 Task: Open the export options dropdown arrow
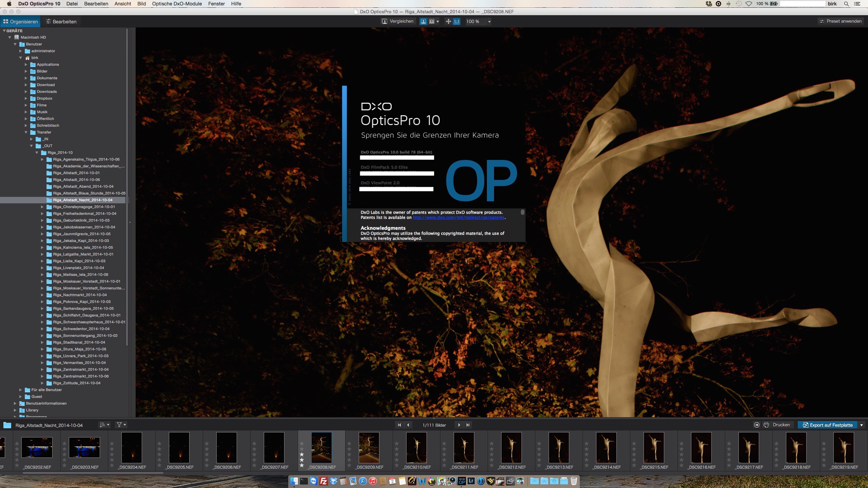(x=862, y=425)
